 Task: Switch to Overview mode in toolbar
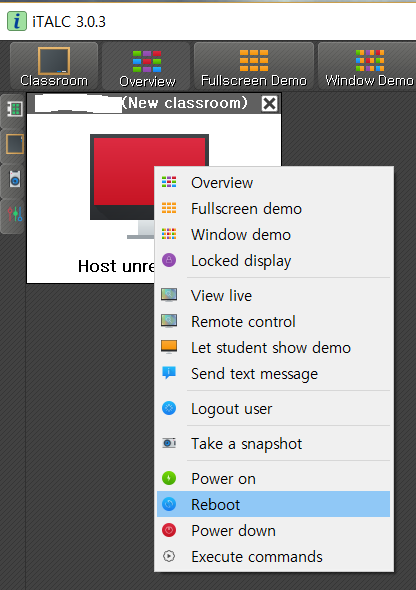point(147,66)
